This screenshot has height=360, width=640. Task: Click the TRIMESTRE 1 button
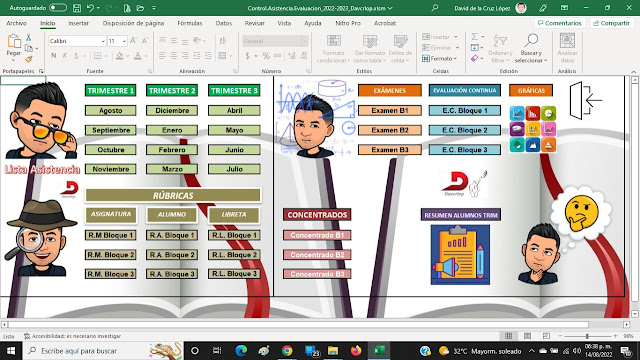coord(111,91)
